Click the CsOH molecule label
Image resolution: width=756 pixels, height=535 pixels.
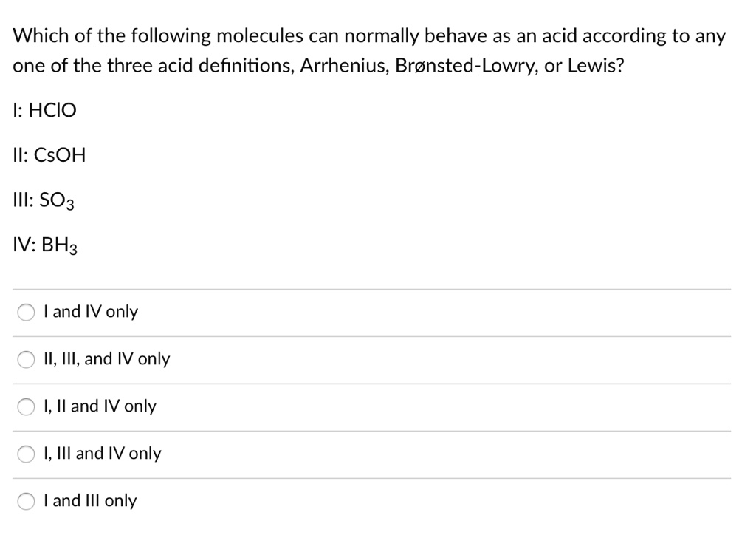49,154
